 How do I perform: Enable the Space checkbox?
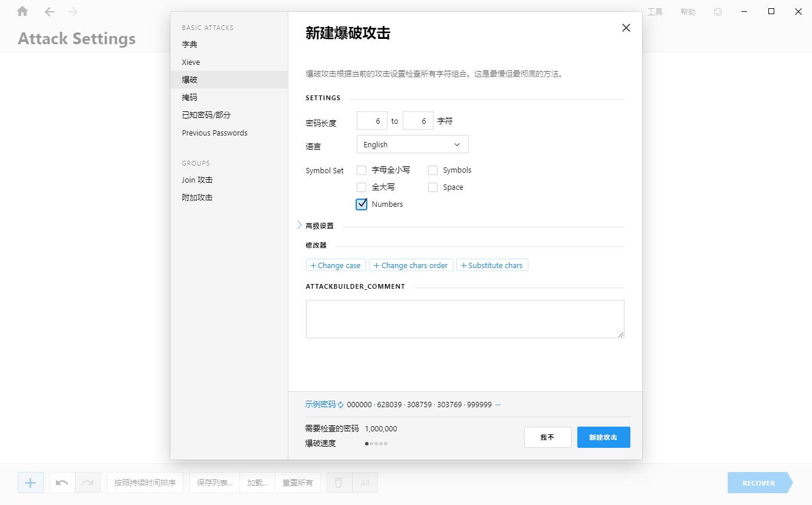(x=433, y=187)
